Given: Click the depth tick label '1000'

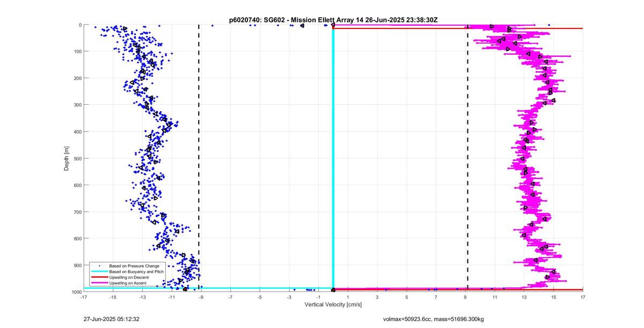Looking at the screenshot, I should pyautogui.click(x=76, y=291).
